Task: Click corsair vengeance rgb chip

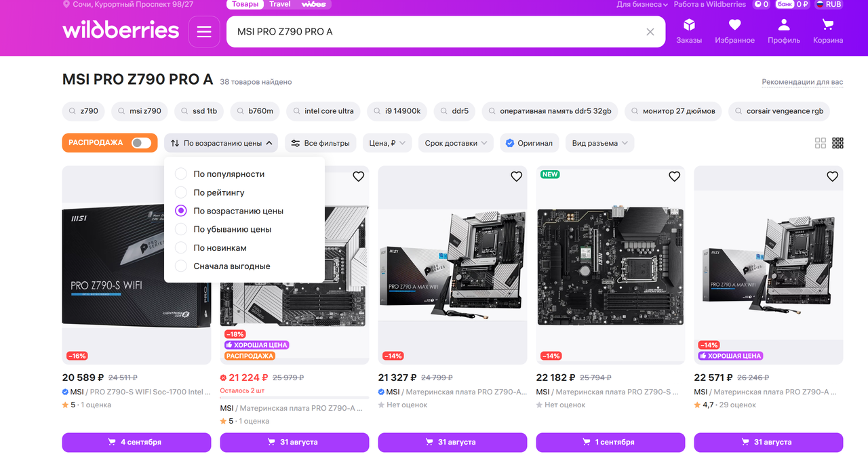Action: click(779, 111)
